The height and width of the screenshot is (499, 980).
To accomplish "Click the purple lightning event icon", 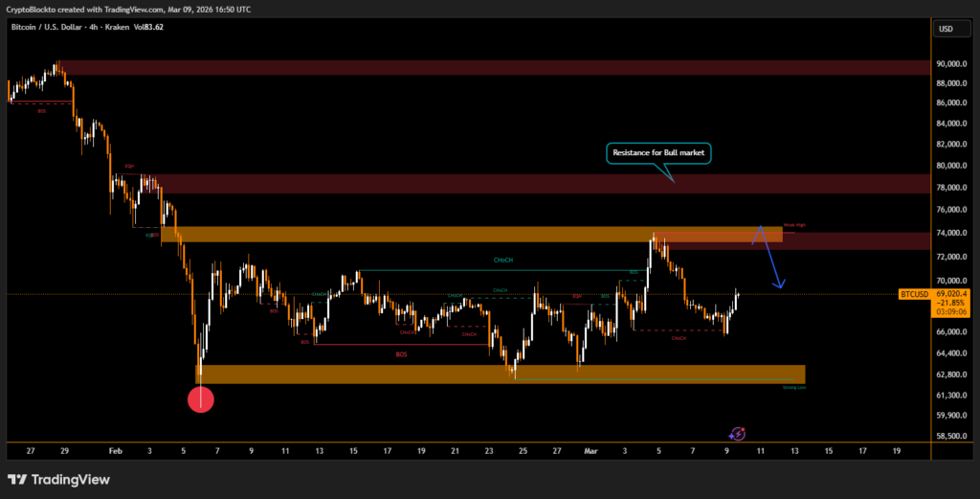I will [738, 434].
